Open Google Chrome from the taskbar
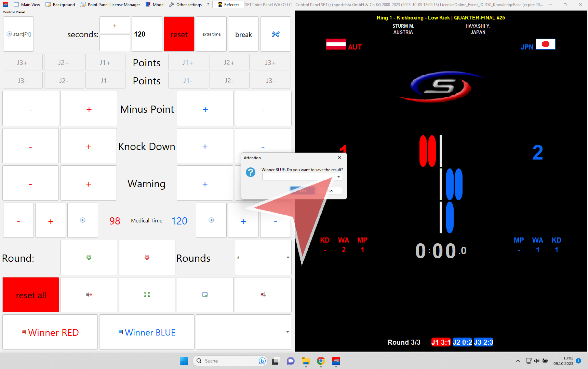588x369 pixels. coord(321,361)
